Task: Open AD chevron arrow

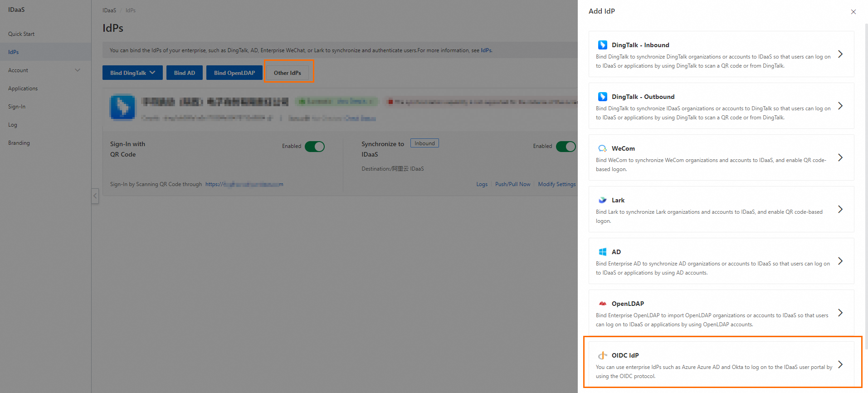Action: click(840, 261)
